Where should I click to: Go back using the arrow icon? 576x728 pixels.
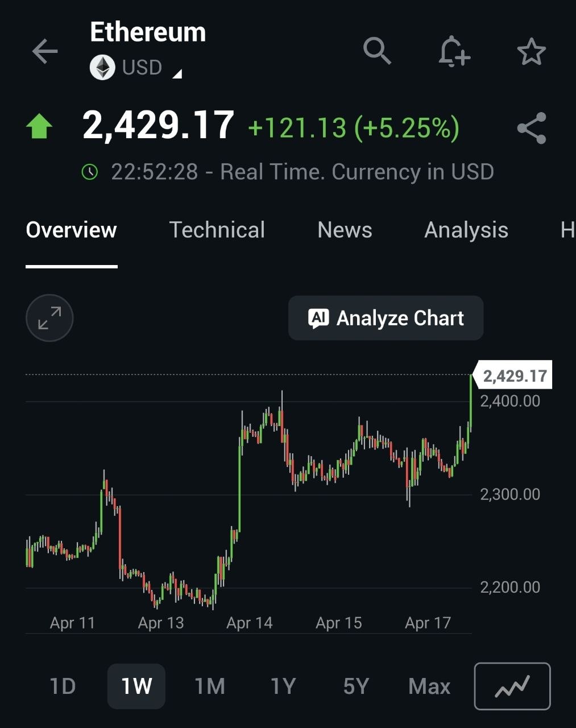45,52
